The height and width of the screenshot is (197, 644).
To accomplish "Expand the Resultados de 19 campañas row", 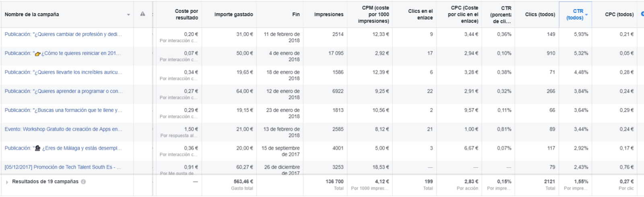I will pos(7,182).
